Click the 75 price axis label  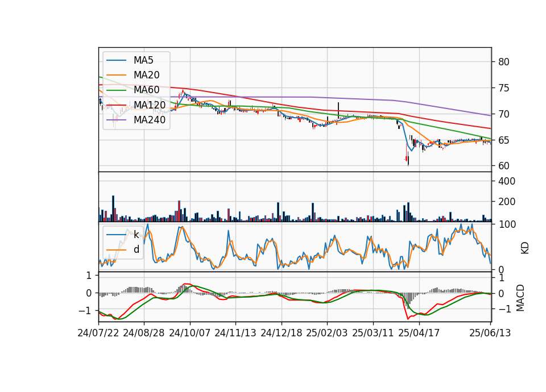point(504,88)
